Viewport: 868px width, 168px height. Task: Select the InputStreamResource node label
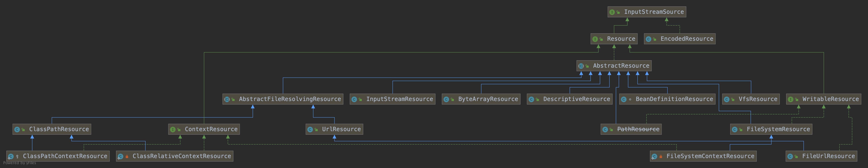coord(400,99)
